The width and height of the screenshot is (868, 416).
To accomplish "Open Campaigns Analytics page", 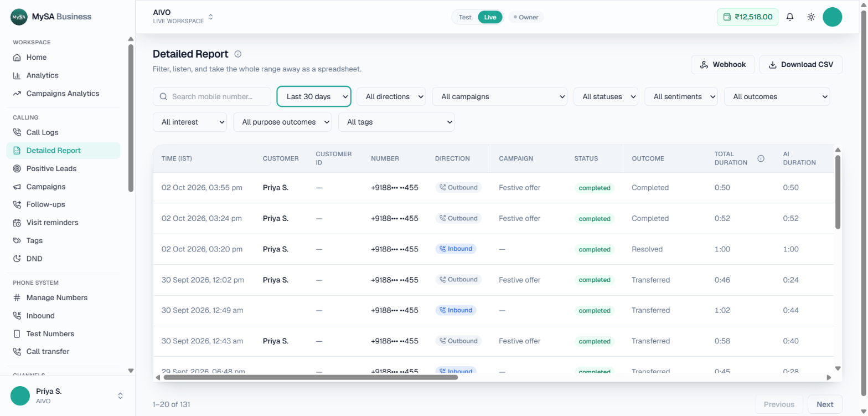I will coord(63,94).
